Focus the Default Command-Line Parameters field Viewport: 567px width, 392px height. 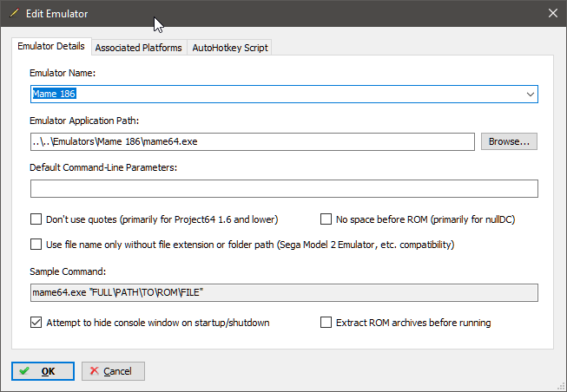(x=283, y=188)
